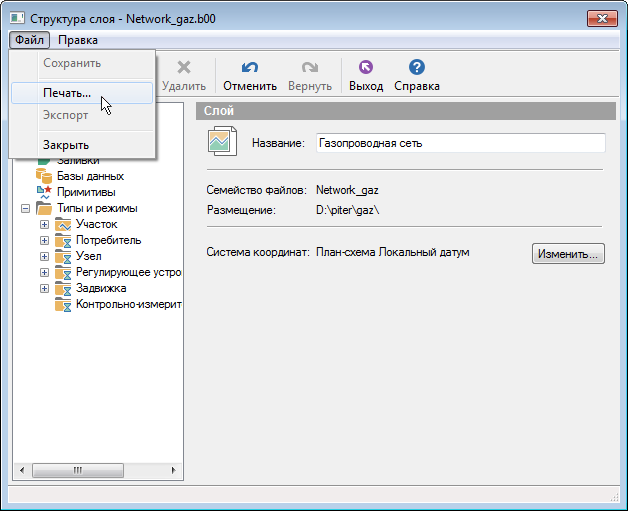This screenshot has width=628, height=511.
Task: Open the Правка menu
Action: (x=78, y=40)
